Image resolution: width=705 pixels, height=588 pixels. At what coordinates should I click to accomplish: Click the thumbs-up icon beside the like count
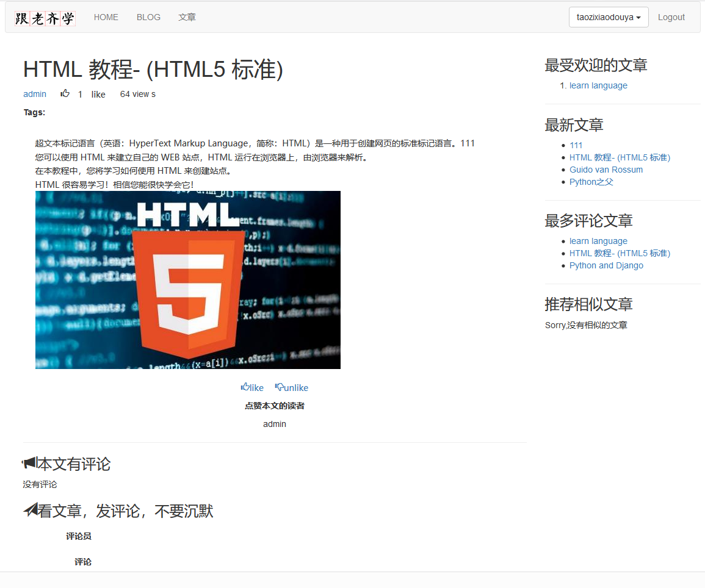[x=65, y=93]
